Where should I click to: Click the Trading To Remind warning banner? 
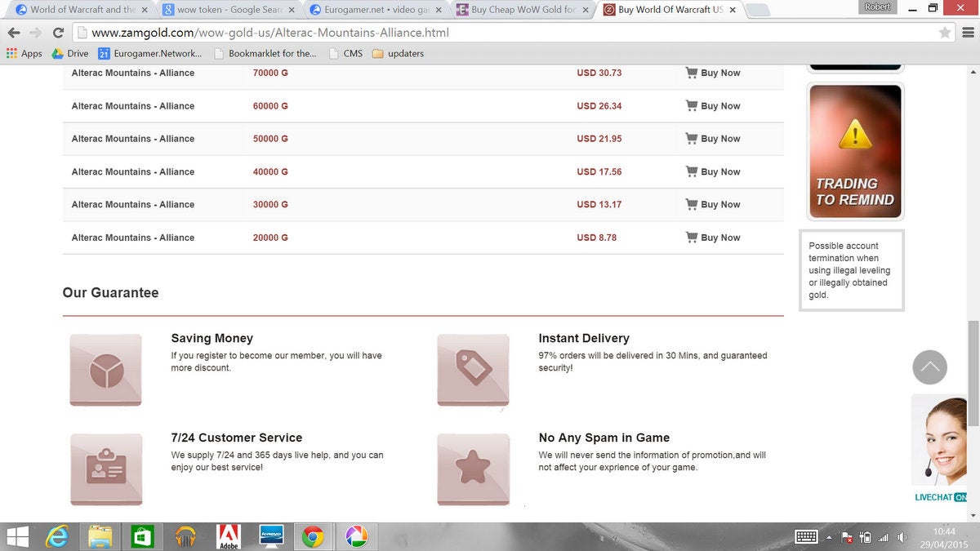click(x=855, y=152)
